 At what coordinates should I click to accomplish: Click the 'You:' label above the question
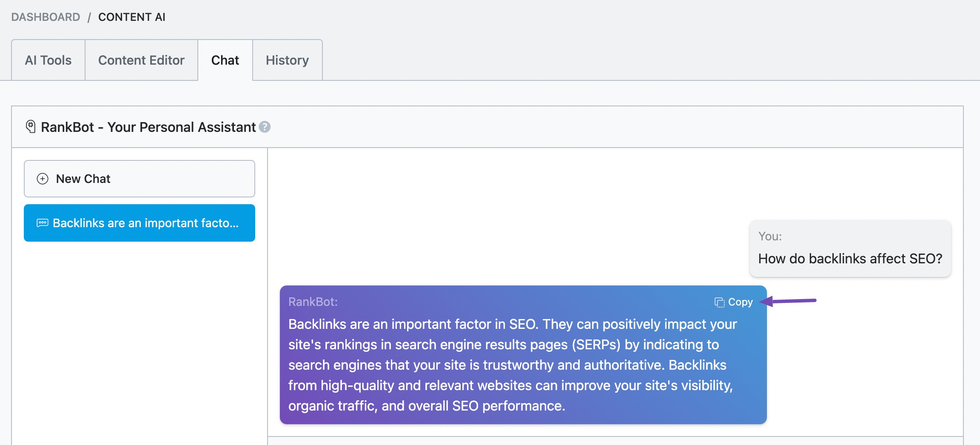tap(770, 236)
